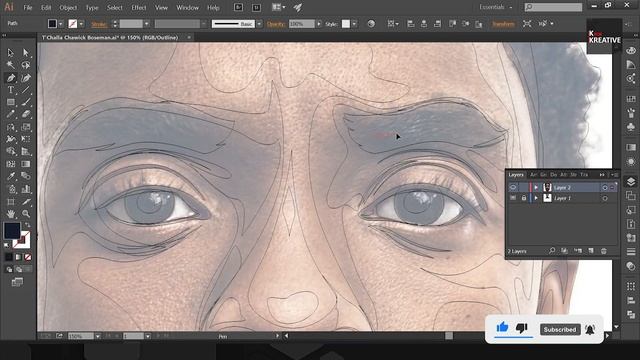Open Pathfinder panel icon in right dock

[x=631, y=314]
